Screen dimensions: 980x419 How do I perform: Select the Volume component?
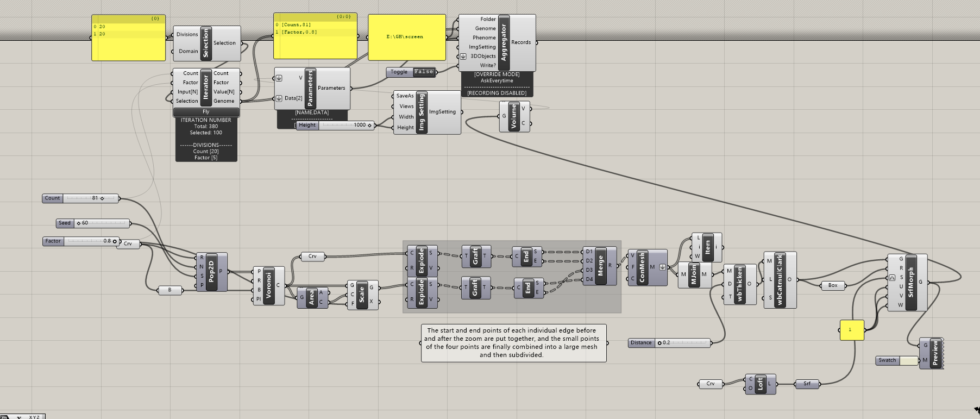[513, 116]
